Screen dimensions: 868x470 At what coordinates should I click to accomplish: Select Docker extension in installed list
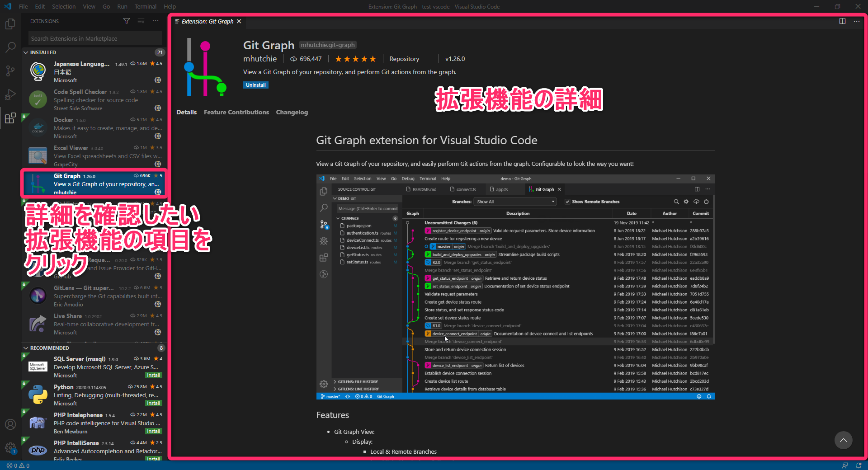[x=94, y=128]
